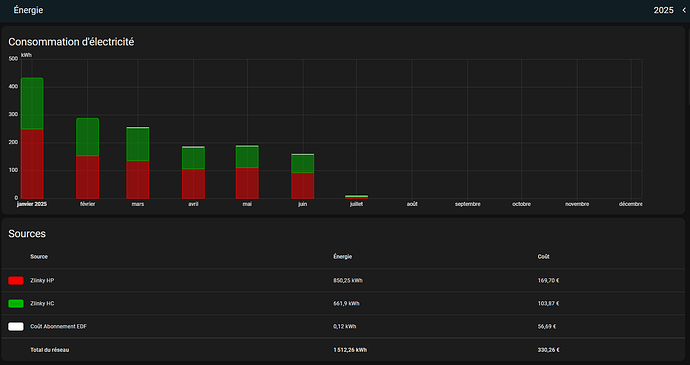Click the white Coût Abonnement EDF swatch
Image resolution: width=690 pixels, height=365 pixels.
tap(16, 327)
